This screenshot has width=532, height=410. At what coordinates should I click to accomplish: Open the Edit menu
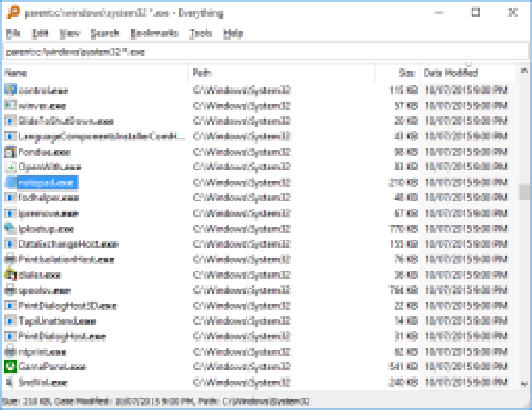coord(40,34)
